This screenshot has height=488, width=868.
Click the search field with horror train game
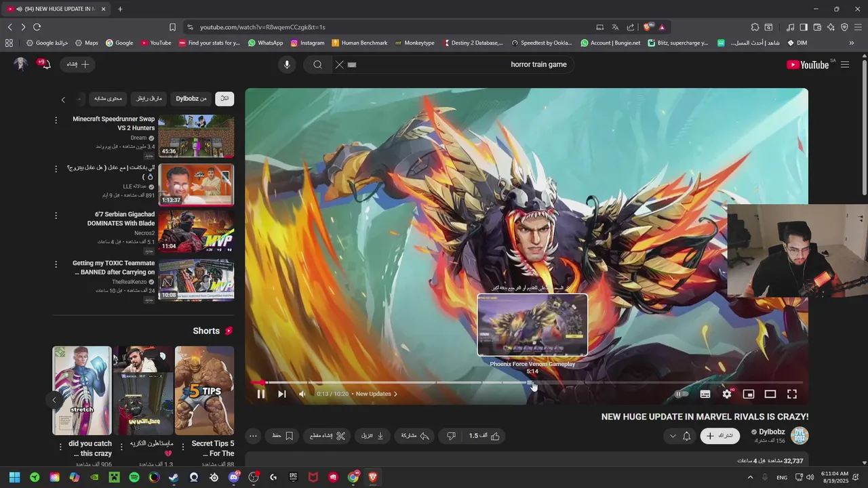point(461,64)
